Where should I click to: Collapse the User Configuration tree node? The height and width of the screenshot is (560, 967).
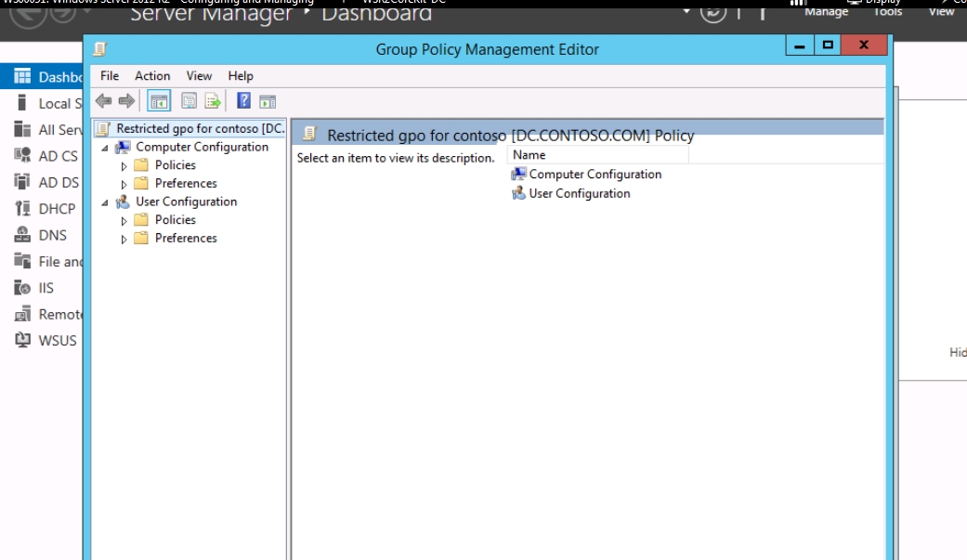click(105, 202)
